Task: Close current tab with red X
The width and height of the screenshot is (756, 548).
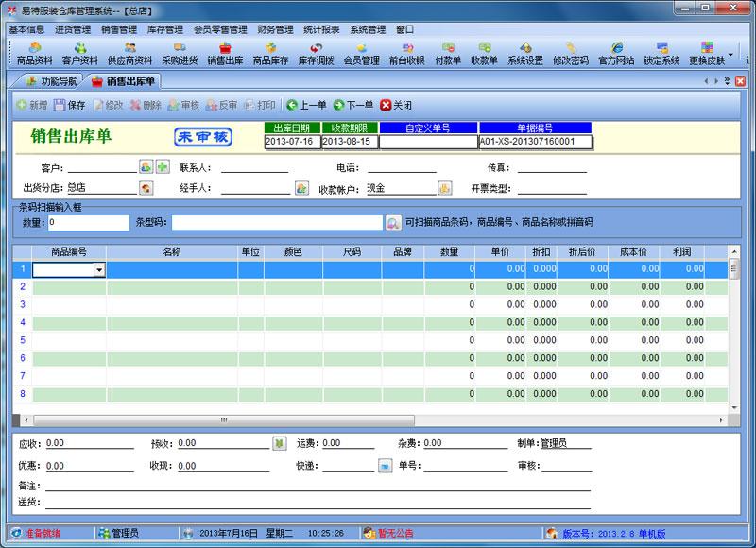Action: point(741,81)
